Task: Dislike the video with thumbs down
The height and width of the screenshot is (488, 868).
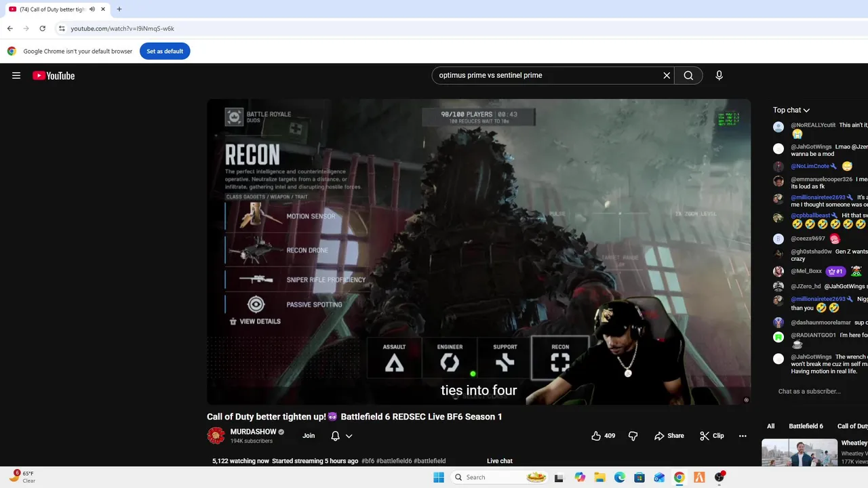Action: coord(633,436)
